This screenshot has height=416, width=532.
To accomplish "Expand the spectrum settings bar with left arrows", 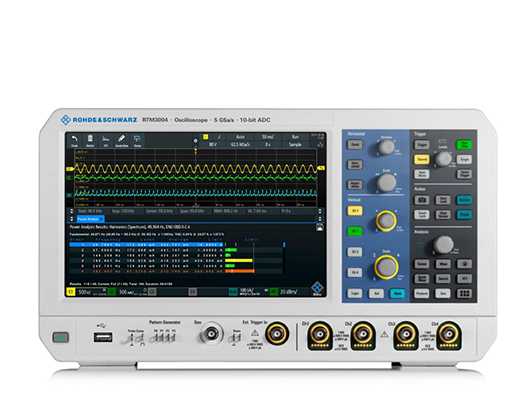I will [x=71, y=211].
